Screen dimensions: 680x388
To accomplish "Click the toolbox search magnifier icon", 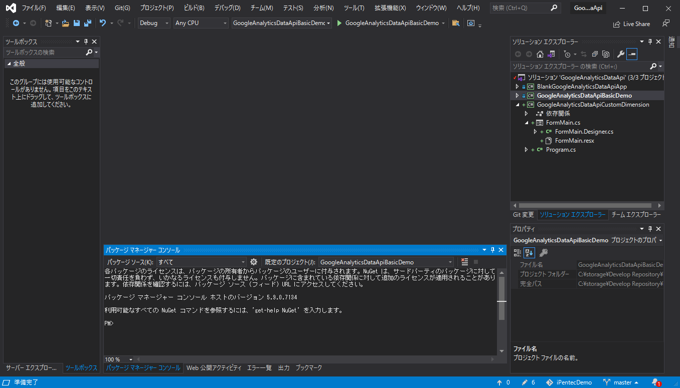I will (89, 52).
